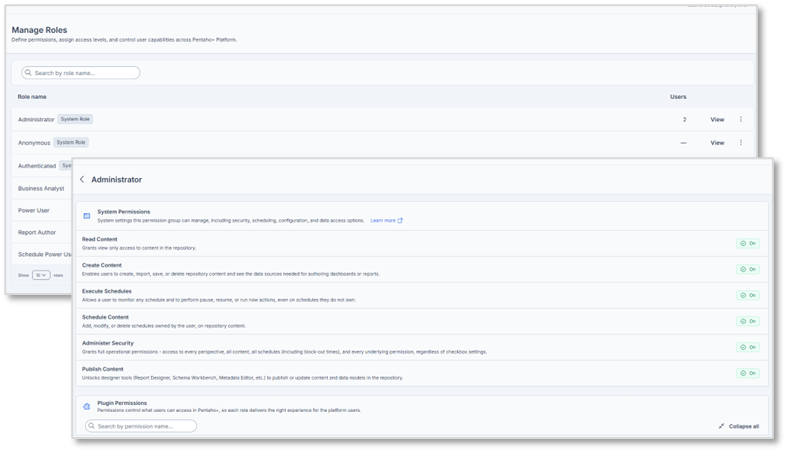
Task: Disable the Execute Schedules permission
Action: click(x=748, y=295)
